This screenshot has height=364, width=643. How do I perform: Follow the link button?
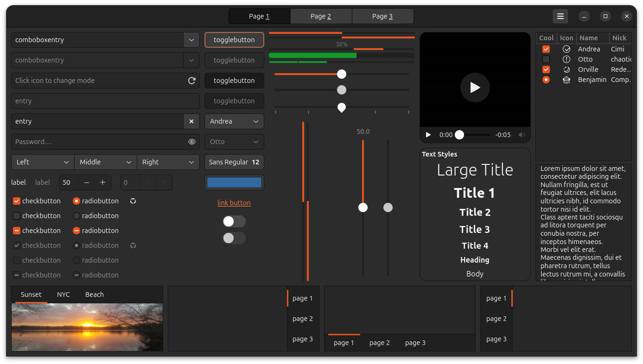(x=234, y=203)
